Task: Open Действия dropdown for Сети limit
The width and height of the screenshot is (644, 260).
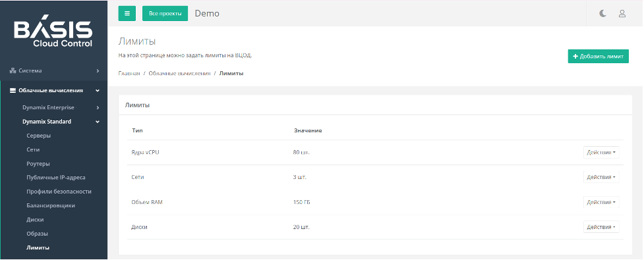Action: 601,177
